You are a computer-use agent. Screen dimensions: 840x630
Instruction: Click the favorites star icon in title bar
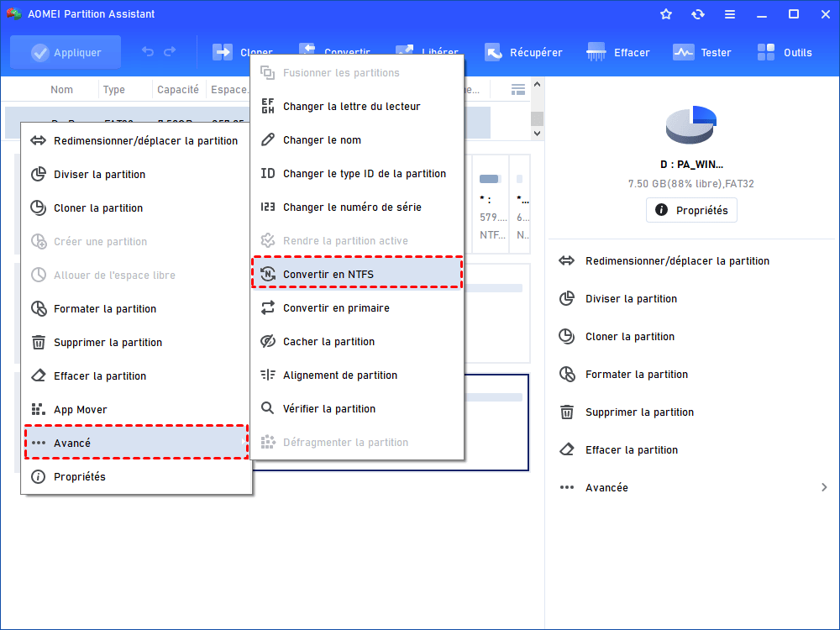click(x=666, y=14)
